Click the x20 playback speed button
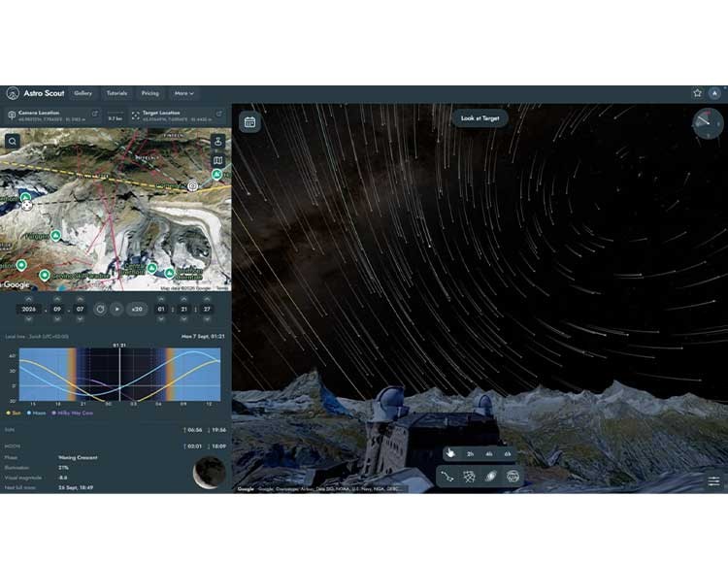 click(x=137, y=309)
